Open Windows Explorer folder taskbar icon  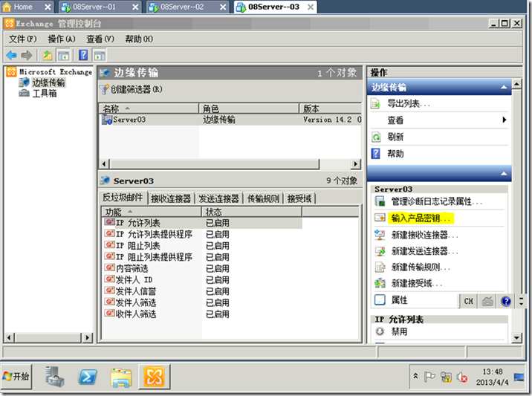[121, 377]
